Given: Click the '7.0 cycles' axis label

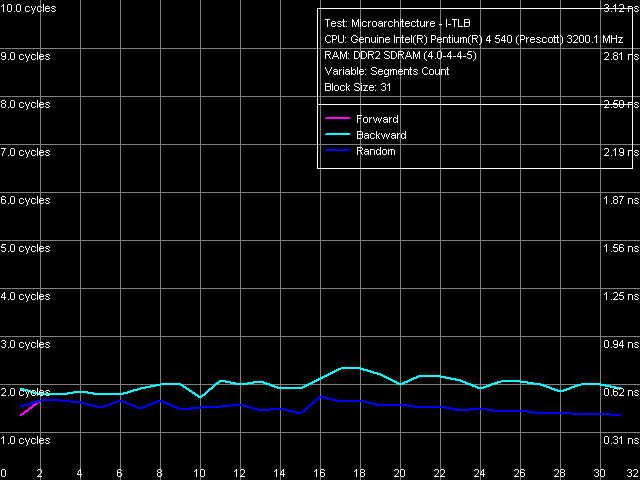Looking at the screenshot, I should coord(25,153).
